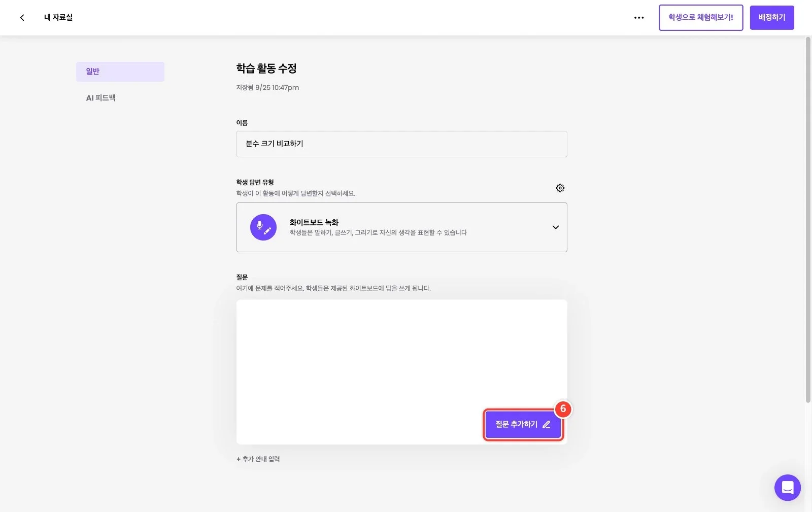Screen dimensions: 812x512
Task: Go back using the left arrow icon
Action: coord(22,18)
